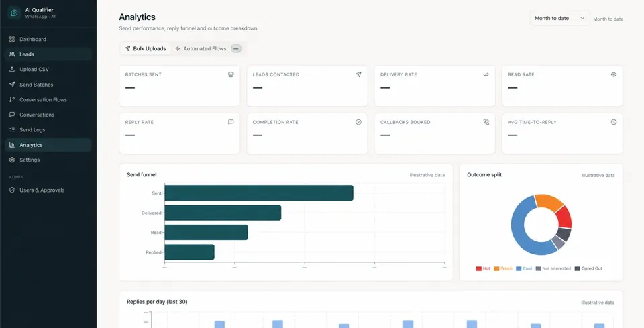Click the clock icon on Avg Time-to-Reply
644x328 pixels.
click(x=614, y=122)
